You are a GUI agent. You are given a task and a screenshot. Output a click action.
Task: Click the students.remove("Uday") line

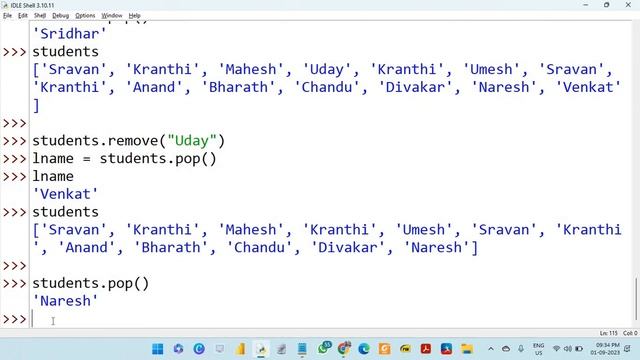click(x=129, y=141)
